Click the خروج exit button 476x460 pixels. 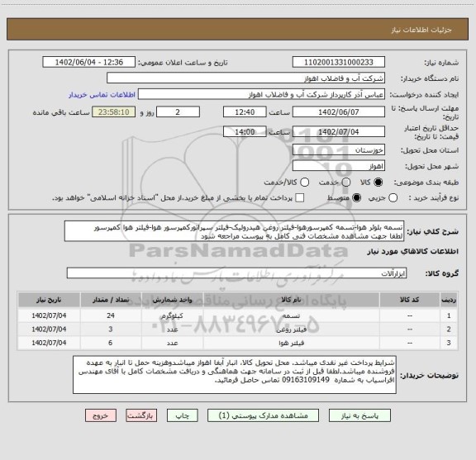click(101, 415)
